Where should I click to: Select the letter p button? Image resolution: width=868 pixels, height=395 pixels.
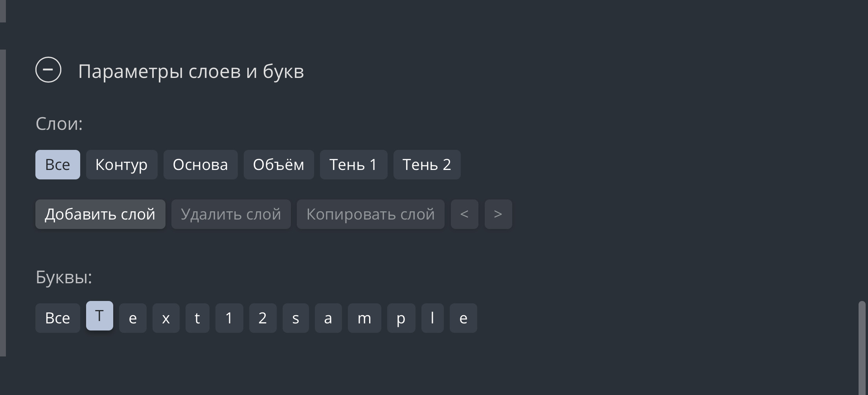coord(401,318)
